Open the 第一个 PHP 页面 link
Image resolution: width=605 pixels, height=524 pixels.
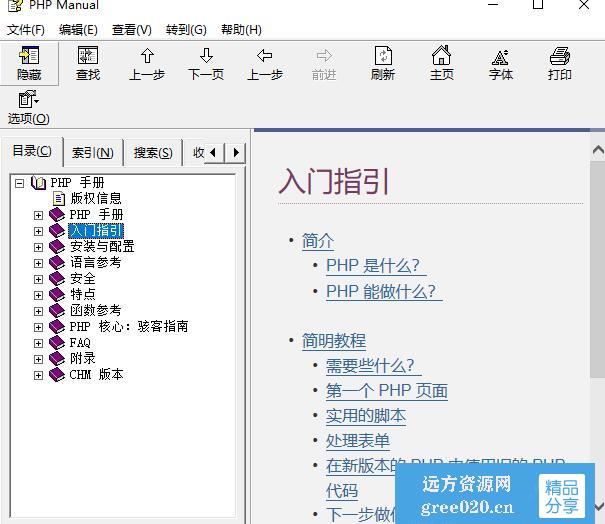pyautogui.click(x=386, y=391)
